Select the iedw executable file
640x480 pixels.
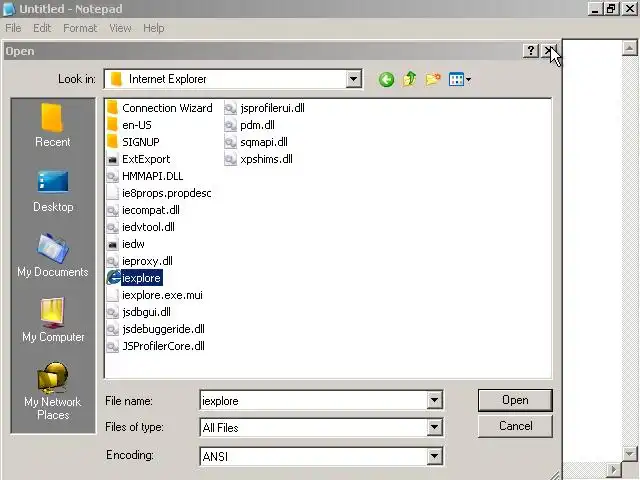(126, 244)
